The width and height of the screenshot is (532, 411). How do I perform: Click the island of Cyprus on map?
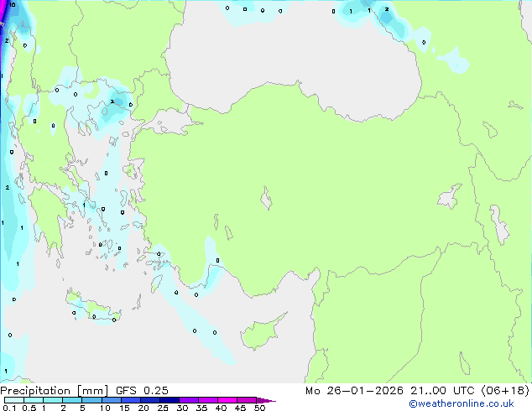tap(261, 332)
